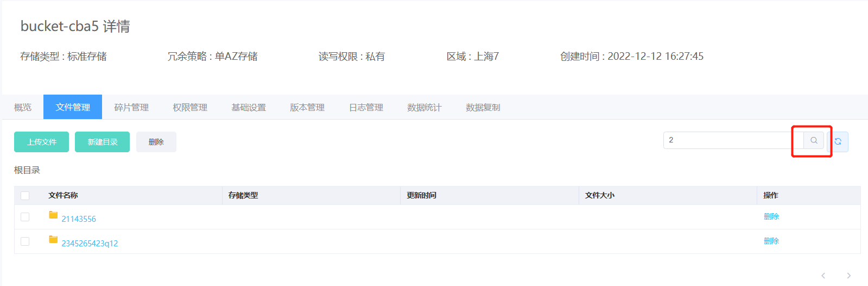Switch to the 概览 tab
This screenshot has height=286, width=868.
23,107
